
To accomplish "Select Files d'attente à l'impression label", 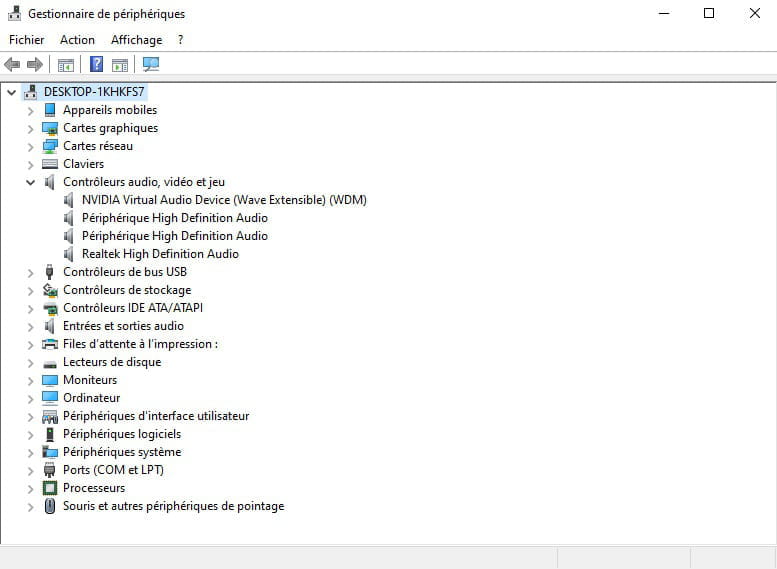I will (x=140, y=344).
